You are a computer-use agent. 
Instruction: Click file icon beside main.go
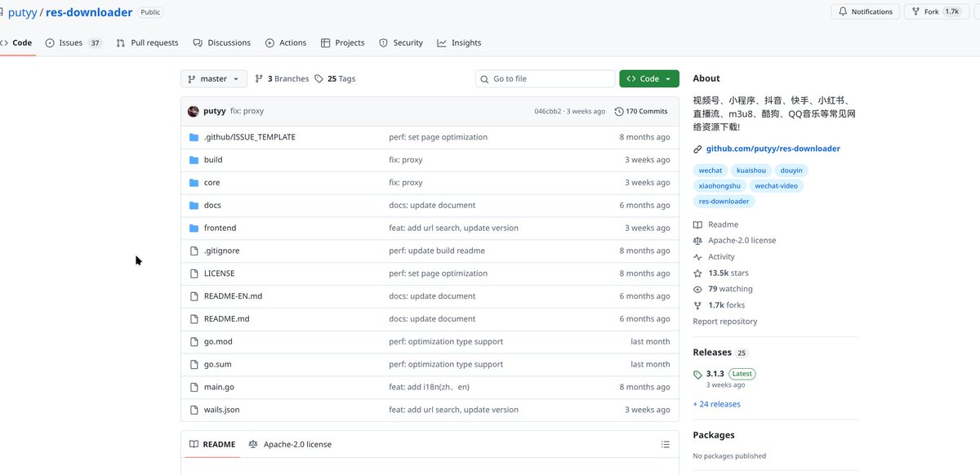click(x=194, y=387)
